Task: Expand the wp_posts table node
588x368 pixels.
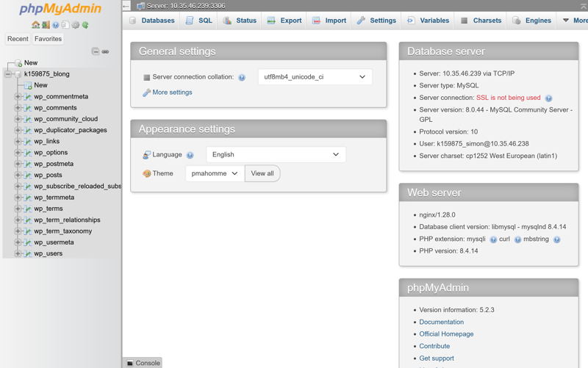Action: 18,175
